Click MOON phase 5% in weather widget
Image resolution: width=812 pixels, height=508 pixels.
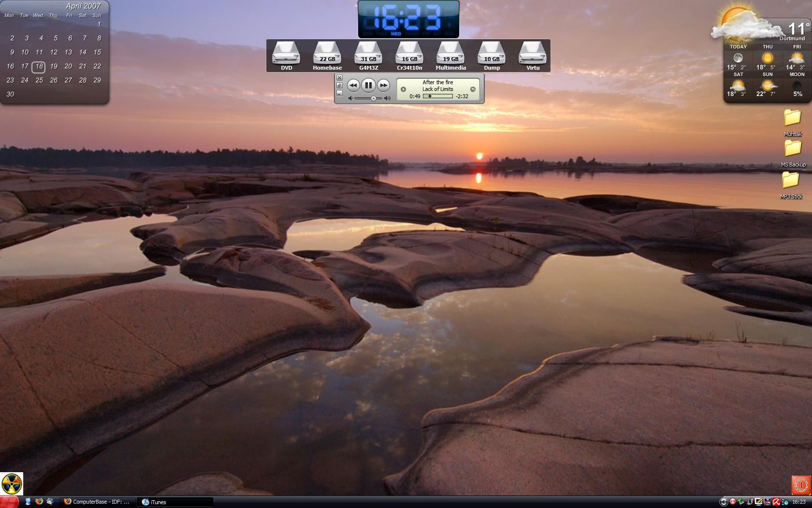[797, 85]
